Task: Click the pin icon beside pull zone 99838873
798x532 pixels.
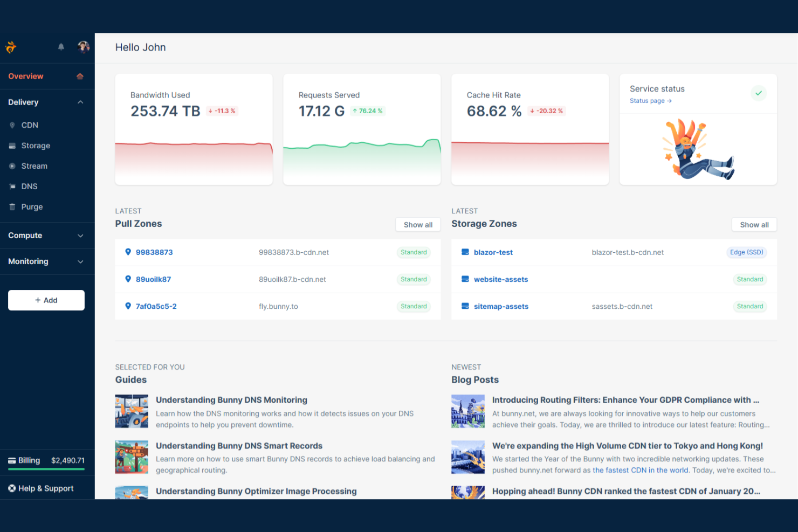Action: (x=128, y=252)
